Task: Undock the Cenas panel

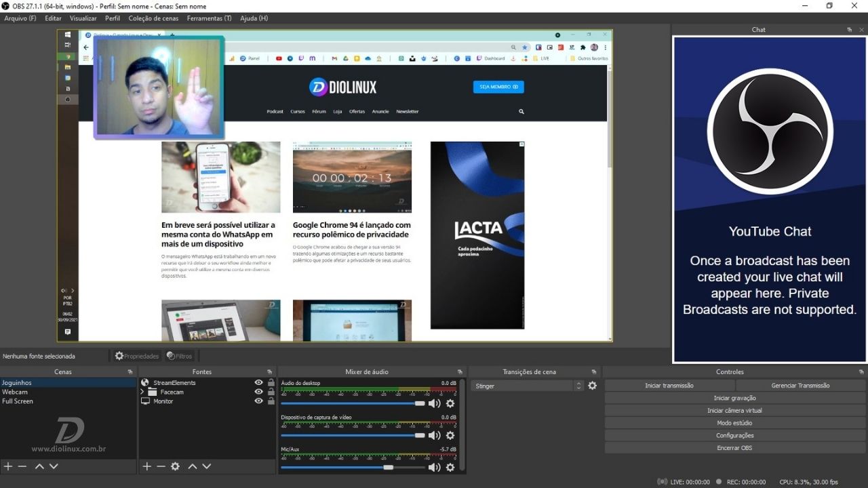Action: tap(130, 372)
